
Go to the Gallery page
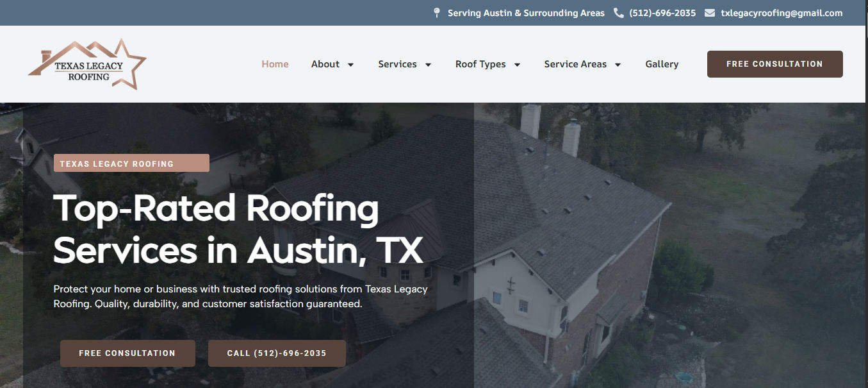662,64
